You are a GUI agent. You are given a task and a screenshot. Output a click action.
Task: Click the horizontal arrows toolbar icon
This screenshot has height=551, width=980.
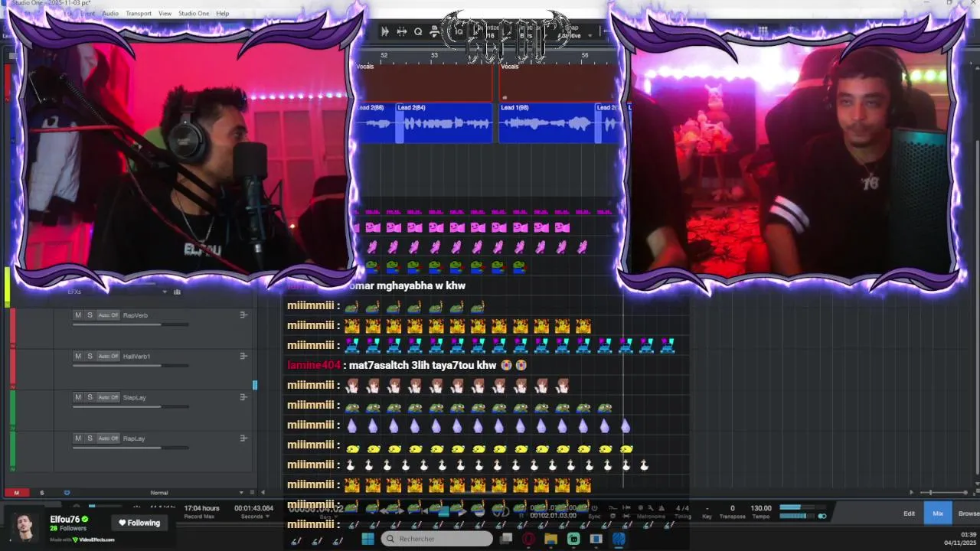[x=401, y=31]
